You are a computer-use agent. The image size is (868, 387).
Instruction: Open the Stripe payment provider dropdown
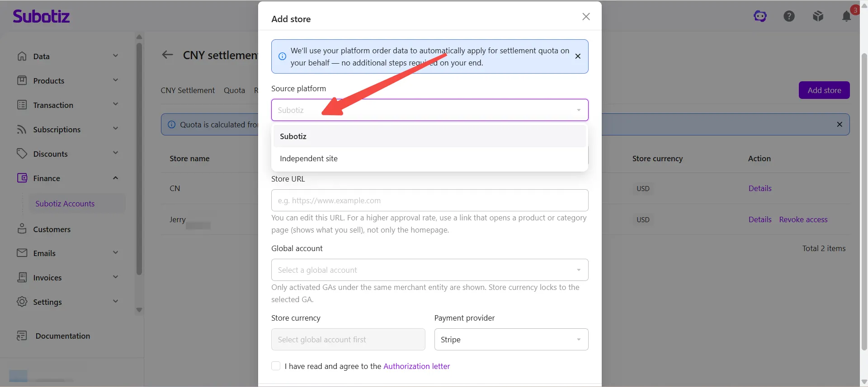[x=511, y=340]
